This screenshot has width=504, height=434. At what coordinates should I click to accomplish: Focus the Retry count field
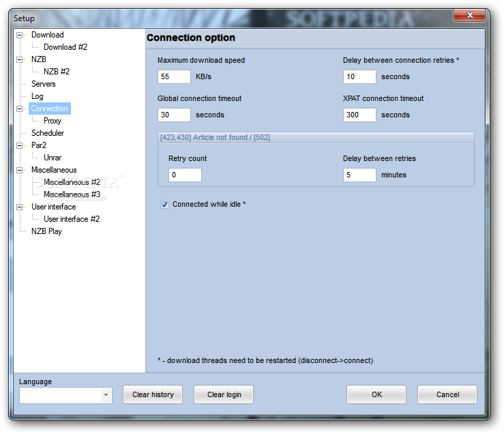tap(185, 175)
